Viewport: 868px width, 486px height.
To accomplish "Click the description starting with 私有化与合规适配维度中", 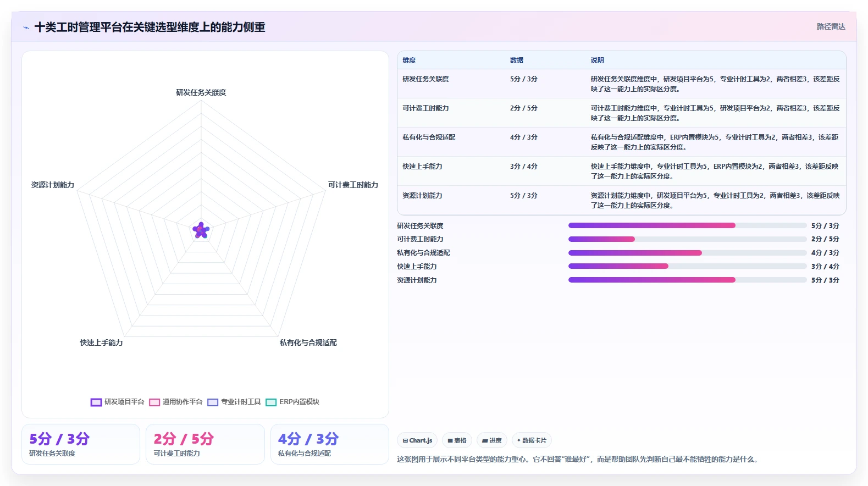I will (715, 142).
